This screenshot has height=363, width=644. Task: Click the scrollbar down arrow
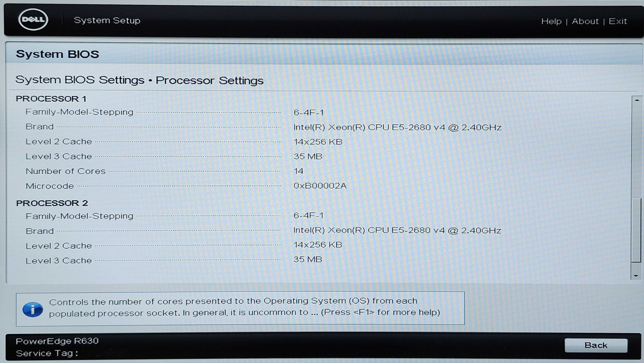pos(637,276)
